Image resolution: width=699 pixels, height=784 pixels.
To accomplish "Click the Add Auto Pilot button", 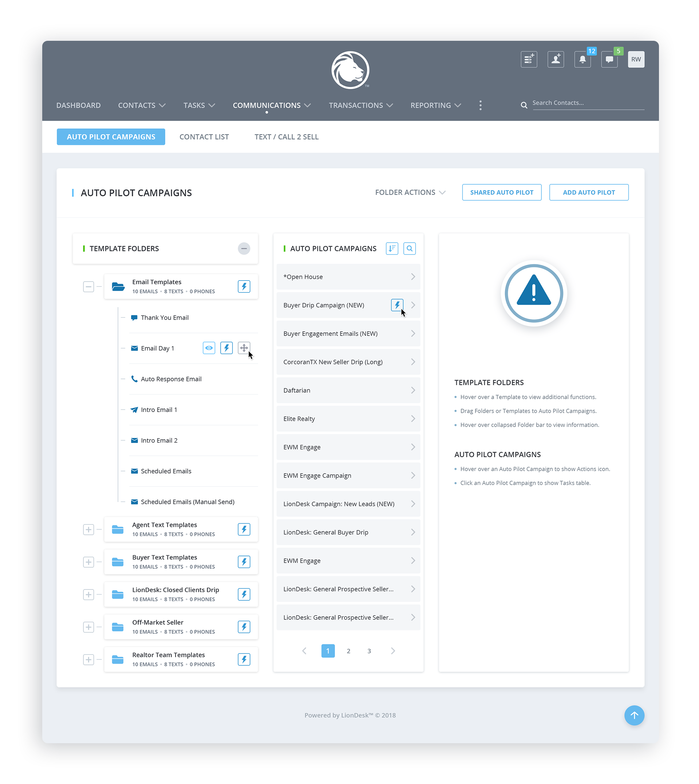I will point(589,193).
